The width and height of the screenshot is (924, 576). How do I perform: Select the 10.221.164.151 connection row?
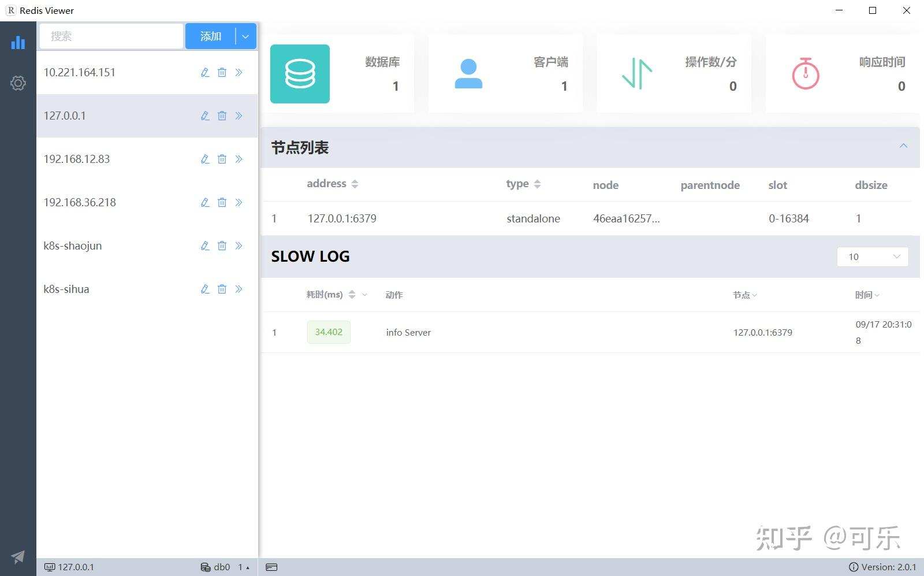(147, 72)
